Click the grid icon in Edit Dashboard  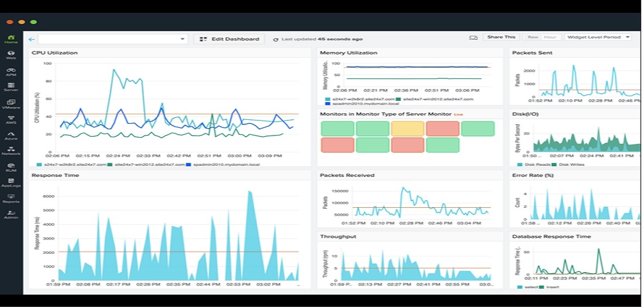[x=203, y=39]
